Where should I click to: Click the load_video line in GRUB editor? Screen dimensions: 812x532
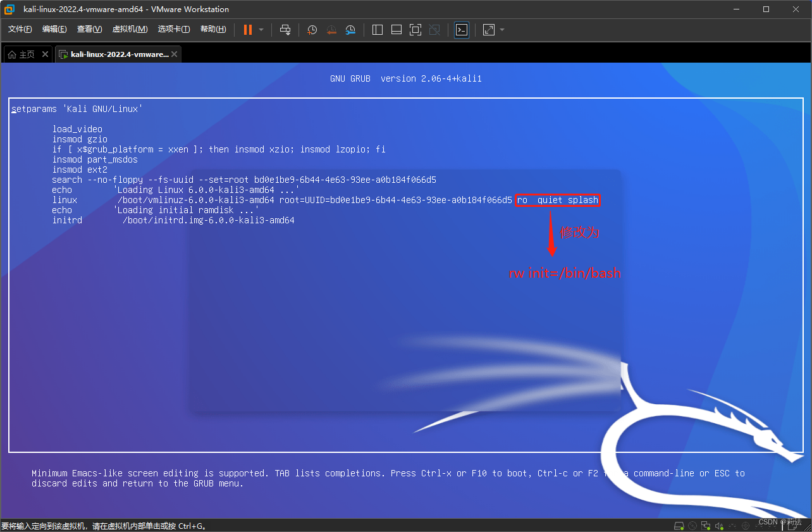pyautogui.click(x=77, y=129)
